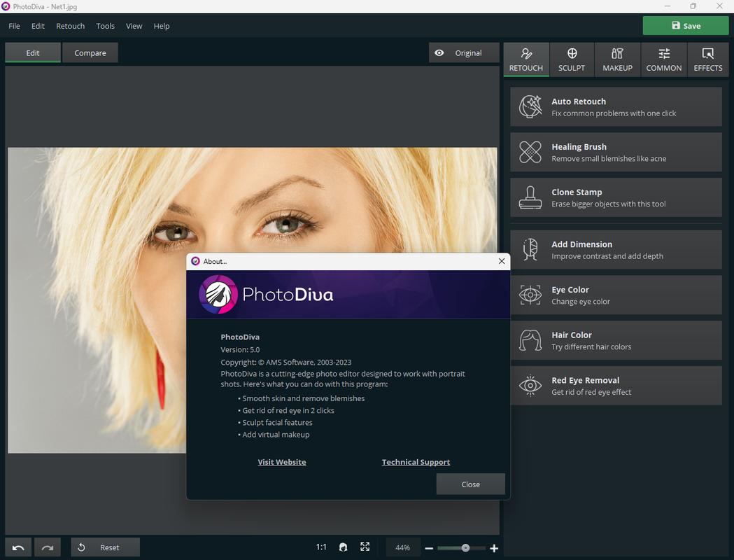Zoom out with the minus icon

tap(429, 548)
